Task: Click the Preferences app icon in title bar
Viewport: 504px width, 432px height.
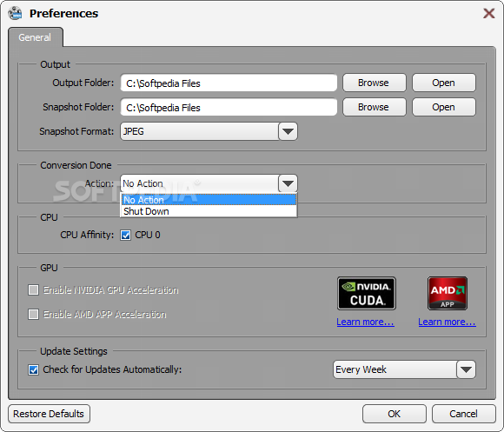Action: pos(15,13)
